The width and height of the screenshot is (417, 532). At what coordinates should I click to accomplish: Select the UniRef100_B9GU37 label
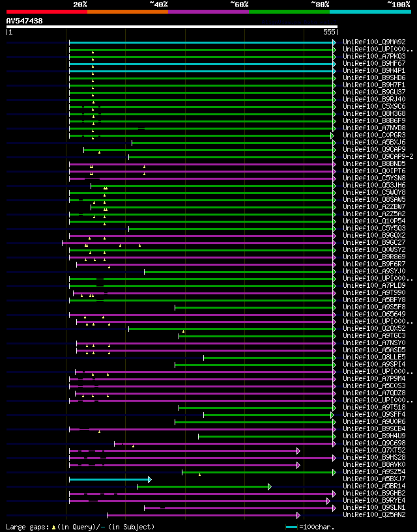374,92
